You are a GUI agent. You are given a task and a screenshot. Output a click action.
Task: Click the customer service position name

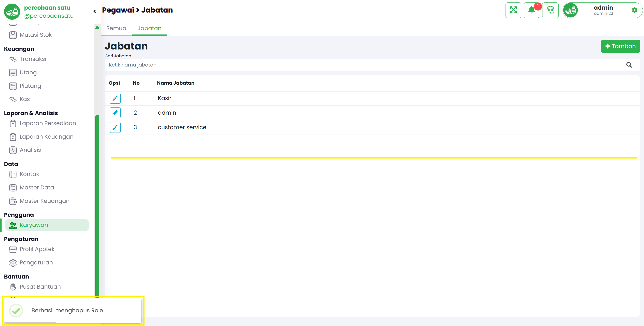coord(182,127)
